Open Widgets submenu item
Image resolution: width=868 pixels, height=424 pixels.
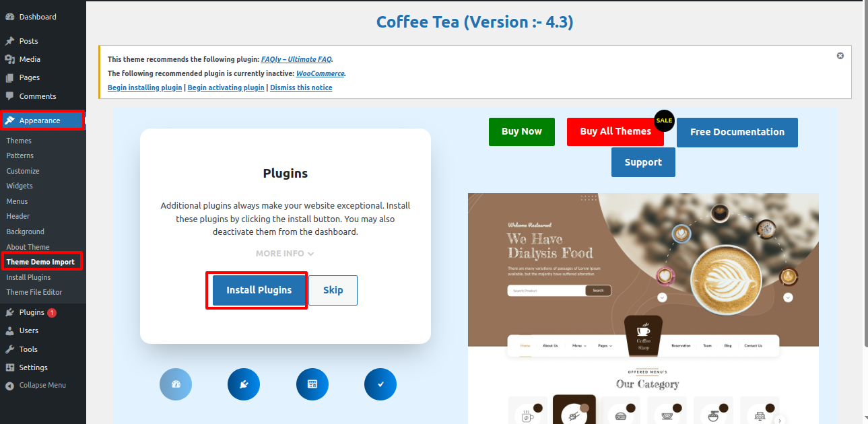pyautogui.click(x=20, y=186)
